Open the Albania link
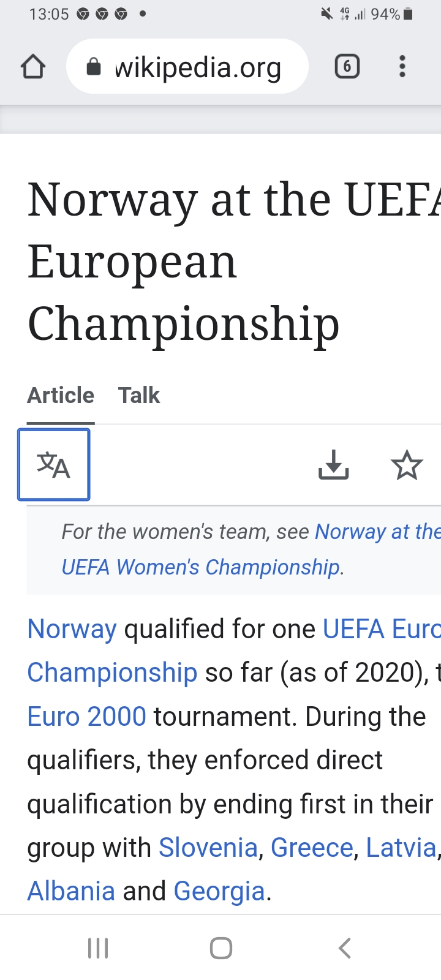 71,891
